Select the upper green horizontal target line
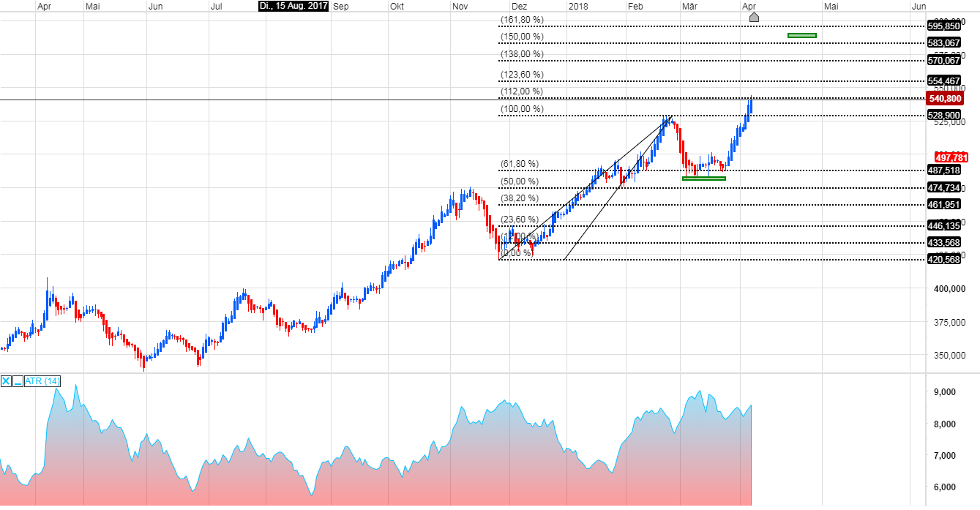Viewport: 980px width, 510px height. point(801,35)
